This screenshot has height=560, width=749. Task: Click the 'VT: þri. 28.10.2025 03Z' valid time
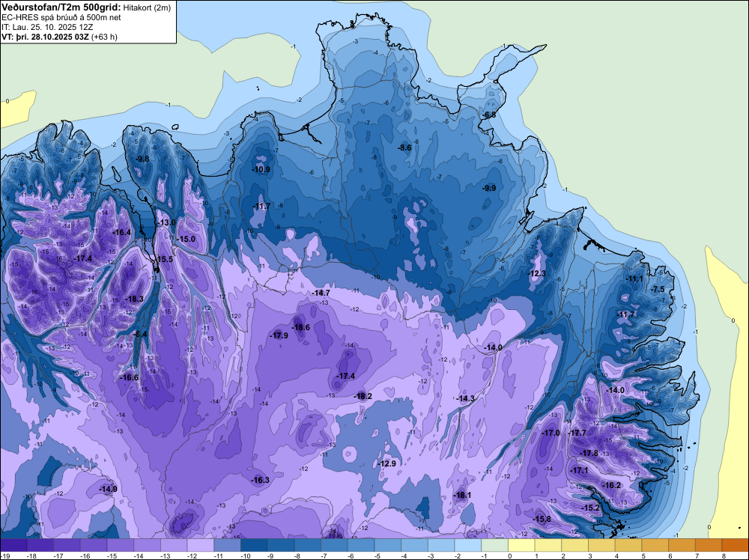point(45,37)
